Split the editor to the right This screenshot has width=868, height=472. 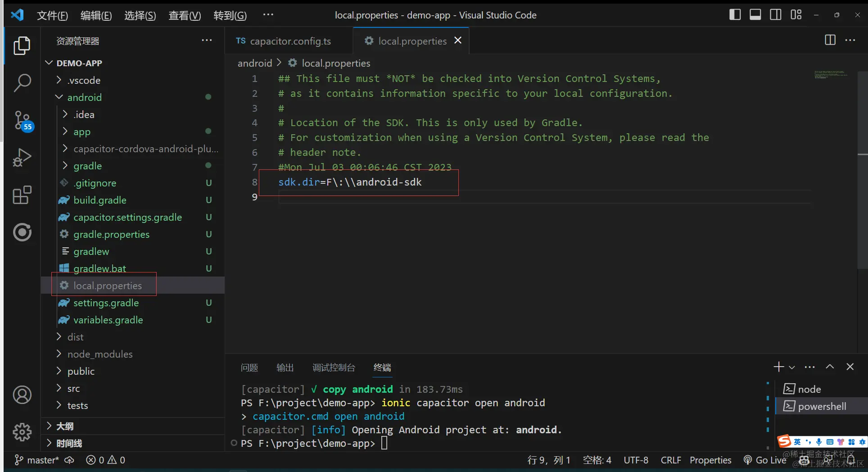830,40
